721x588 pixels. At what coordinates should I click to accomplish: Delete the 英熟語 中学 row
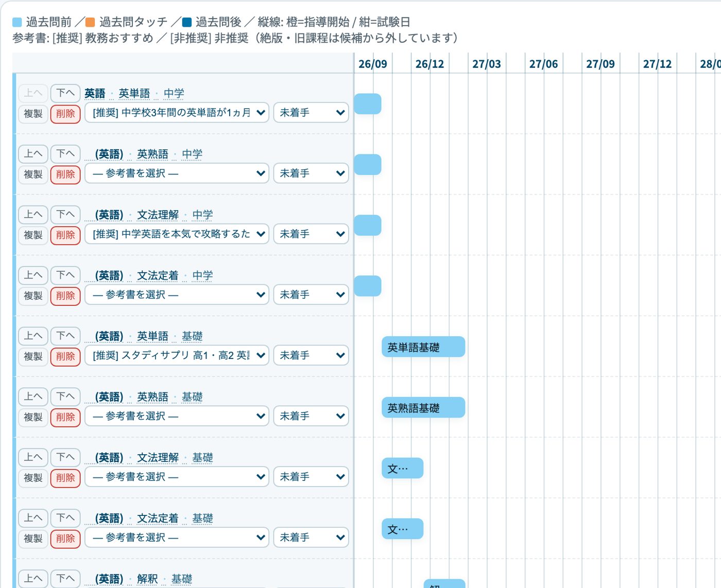pyautogui.click(x=65, y=175)
